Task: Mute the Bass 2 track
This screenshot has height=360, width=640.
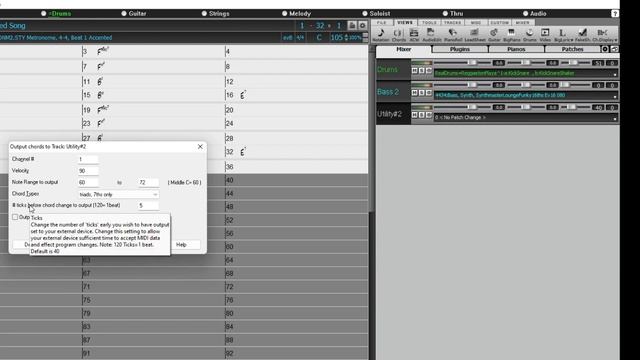Action: tap(414, 93)
